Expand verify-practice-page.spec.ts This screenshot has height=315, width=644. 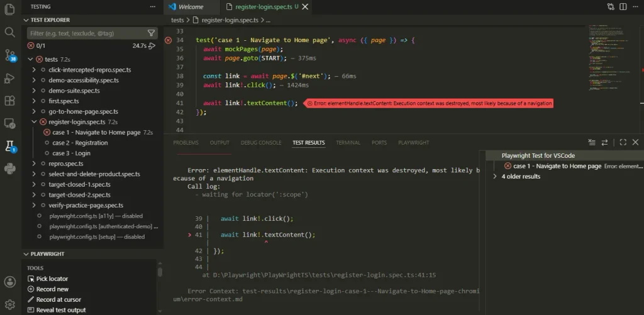pyautogui.click(x=34, y=206)
